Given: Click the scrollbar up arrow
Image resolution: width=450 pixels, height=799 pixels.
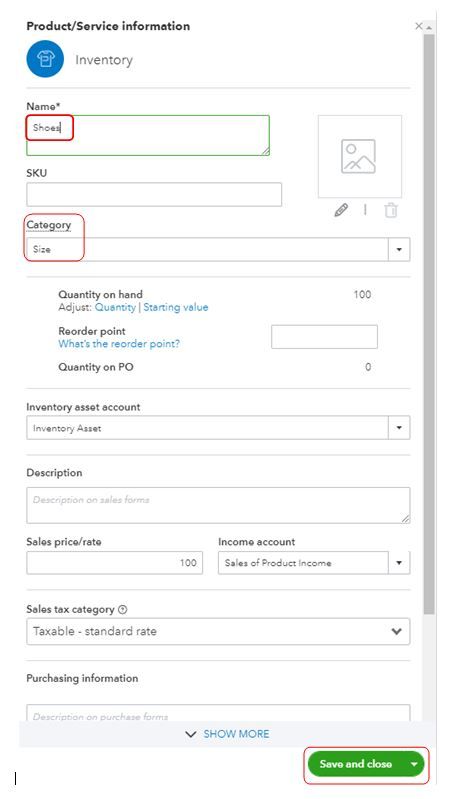Looking at the screenshot, I should coord(429,27).
